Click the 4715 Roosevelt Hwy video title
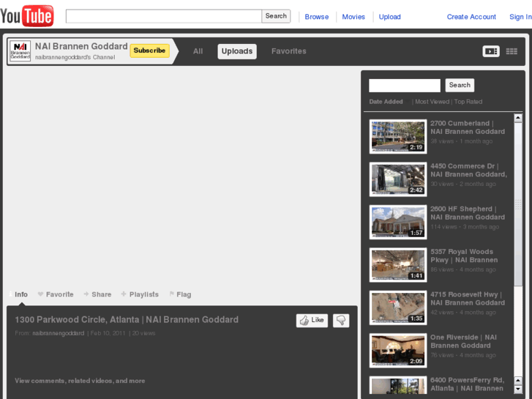 [468, 299]
